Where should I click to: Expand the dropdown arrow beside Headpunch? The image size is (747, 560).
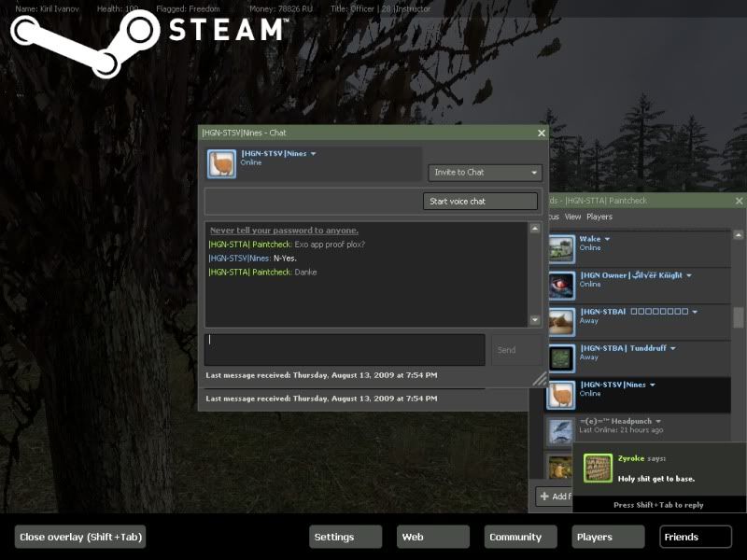658,422
